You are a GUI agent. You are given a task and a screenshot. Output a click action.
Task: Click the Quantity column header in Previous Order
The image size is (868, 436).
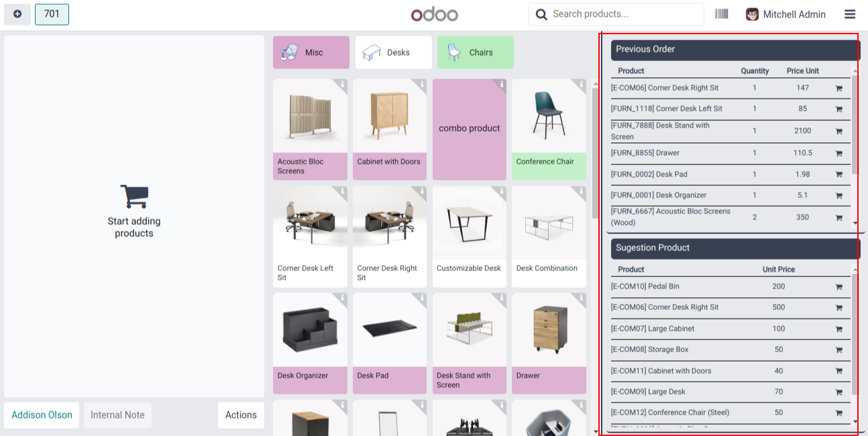point(755,71)
